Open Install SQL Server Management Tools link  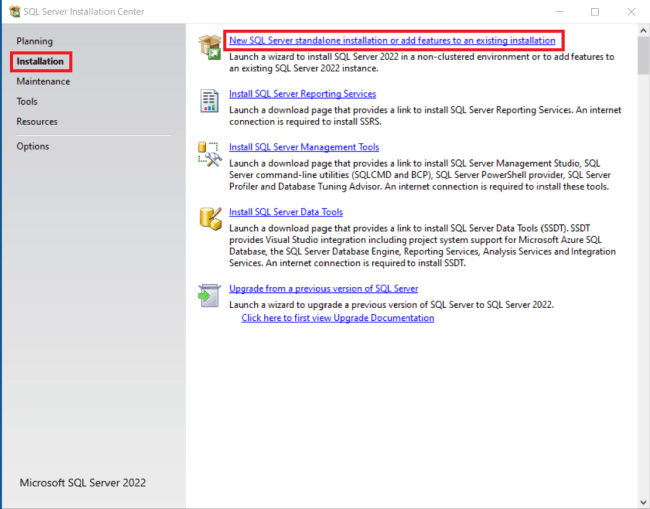304,147
